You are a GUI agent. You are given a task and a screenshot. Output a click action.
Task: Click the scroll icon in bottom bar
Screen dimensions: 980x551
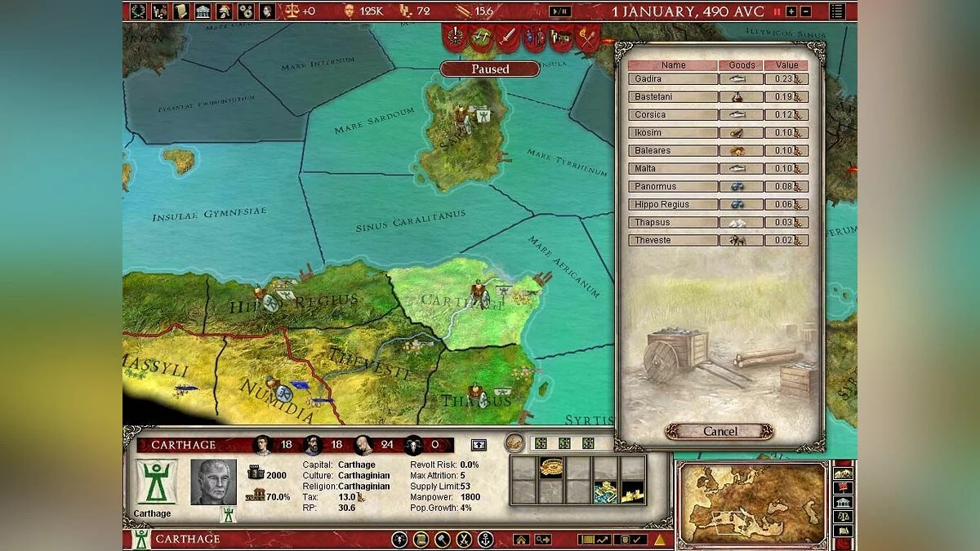tap(421, 539)
